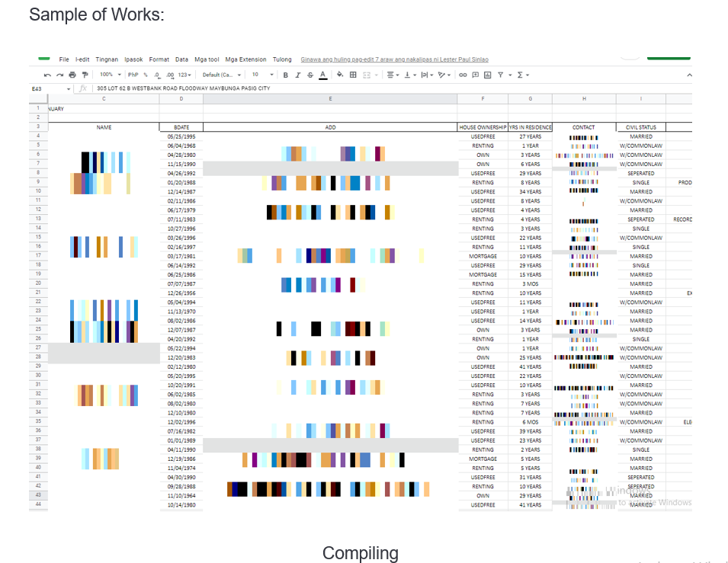Open the Mga Extension menu

[x=245, y=59]
